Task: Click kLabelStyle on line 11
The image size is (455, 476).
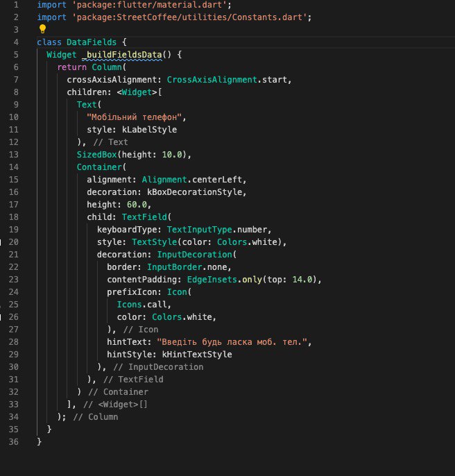Action: (x=149, y=130)
